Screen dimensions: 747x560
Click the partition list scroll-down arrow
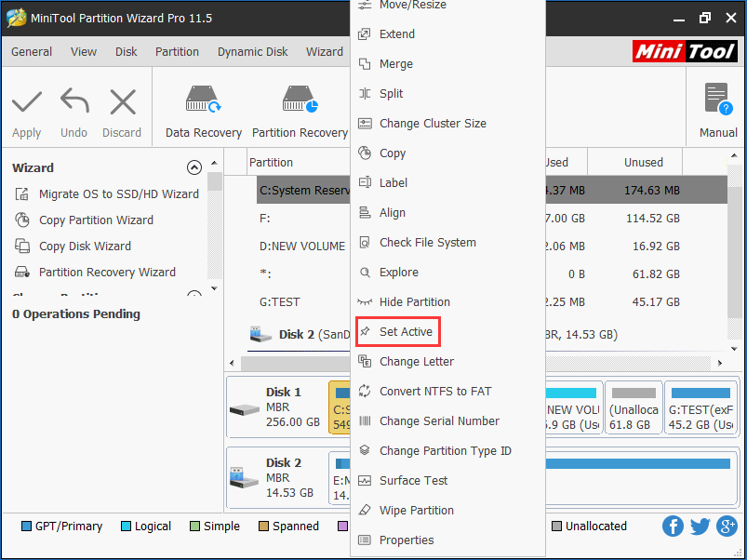click(734, 349)
